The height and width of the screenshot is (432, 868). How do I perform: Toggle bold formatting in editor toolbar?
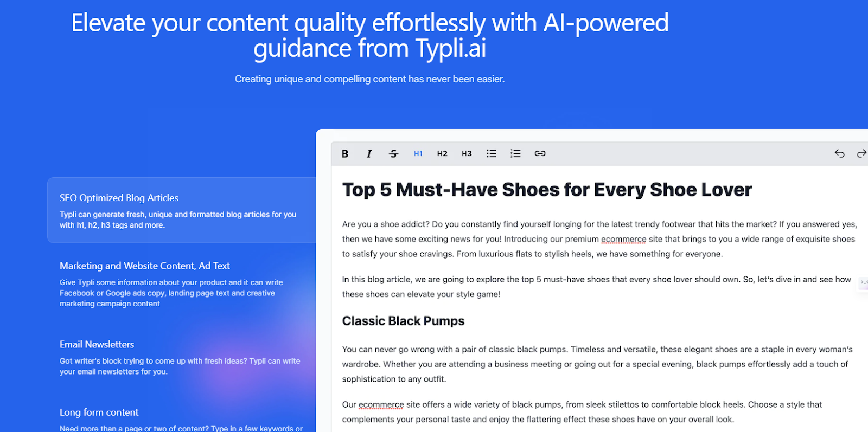345,154
